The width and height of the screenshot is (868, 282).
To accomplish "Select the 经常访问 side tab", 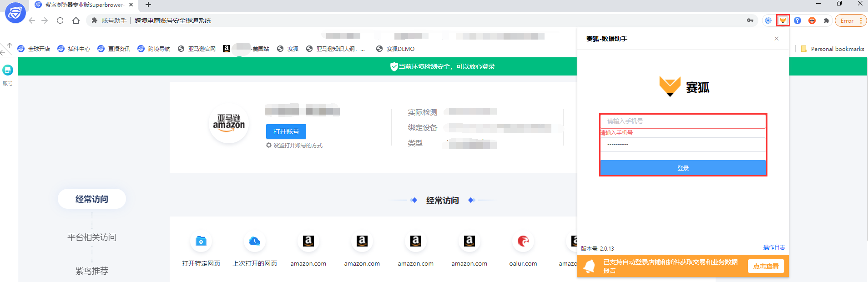I will coord(92,199).
